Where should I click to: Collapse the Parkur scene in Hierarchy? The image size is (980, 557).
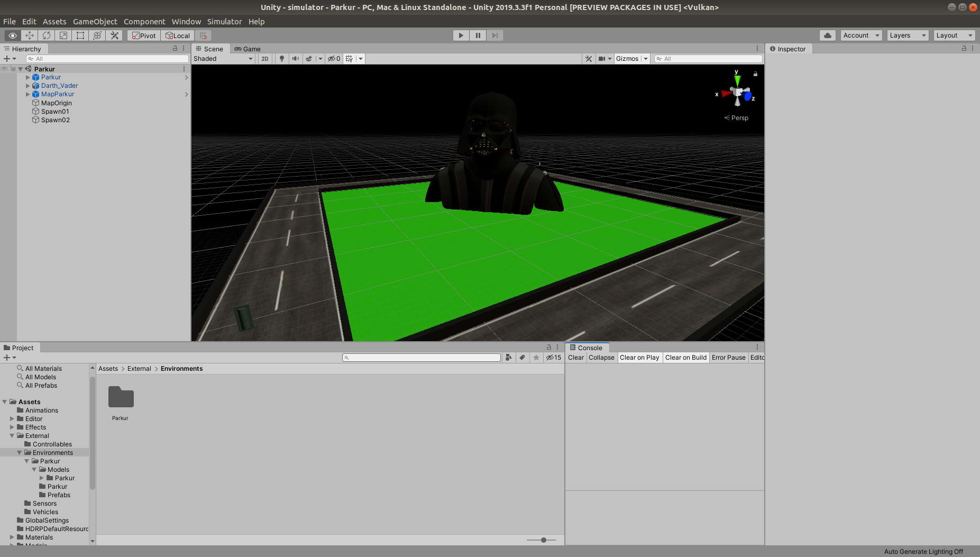[x=21, y=69]
